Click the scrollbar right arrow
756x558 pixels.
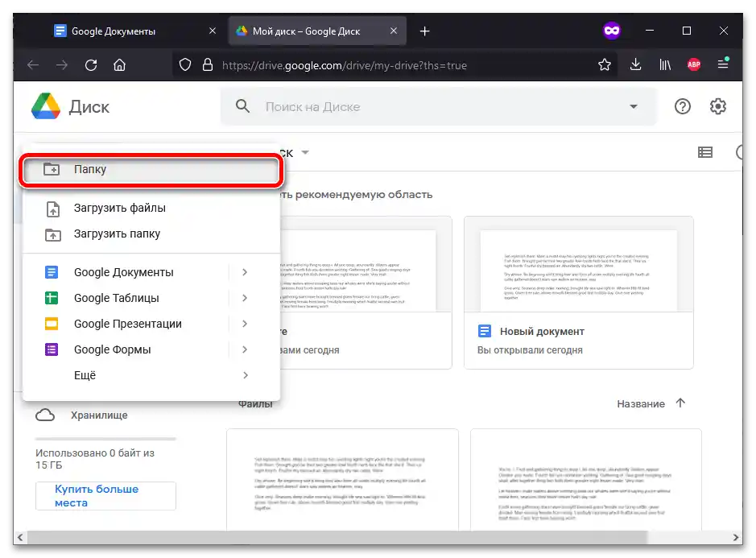pos(736,537)
